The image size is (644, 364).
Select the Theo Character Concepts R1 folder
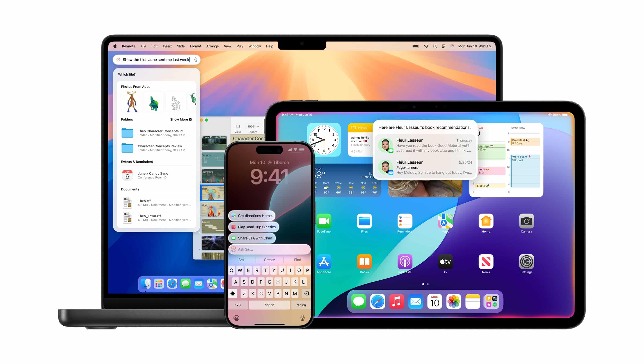tap(157, 132)
